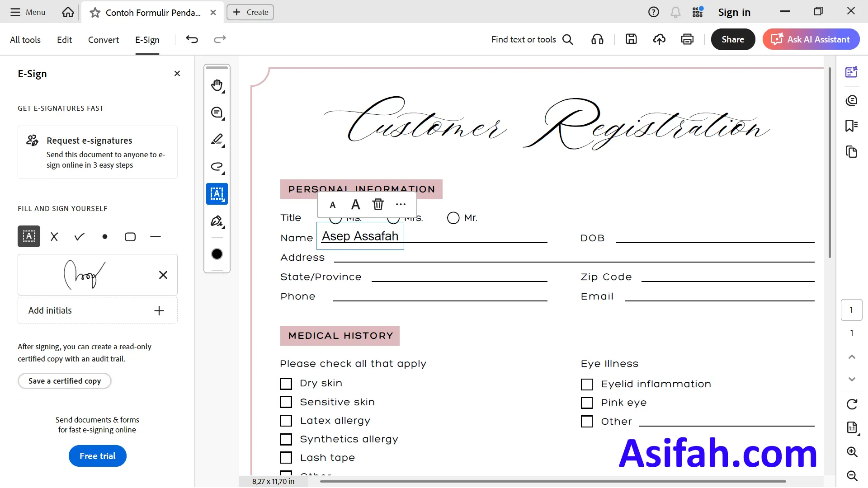Image resolution: width=868 pixels, height=488 pixels.
Task: Open the All tools tab
Action: 25,40
